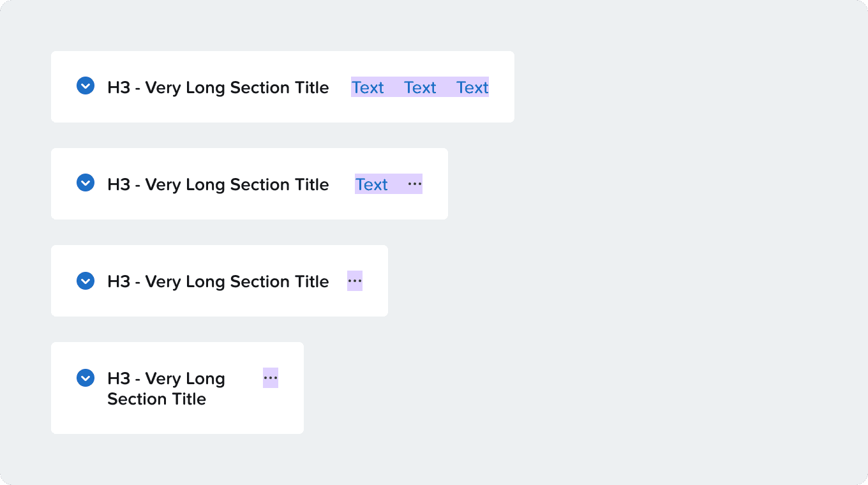Screen dimensions: 868x485
Task: Open ellipsis menu in the wrapped-title card
Action: pos(271,378)
